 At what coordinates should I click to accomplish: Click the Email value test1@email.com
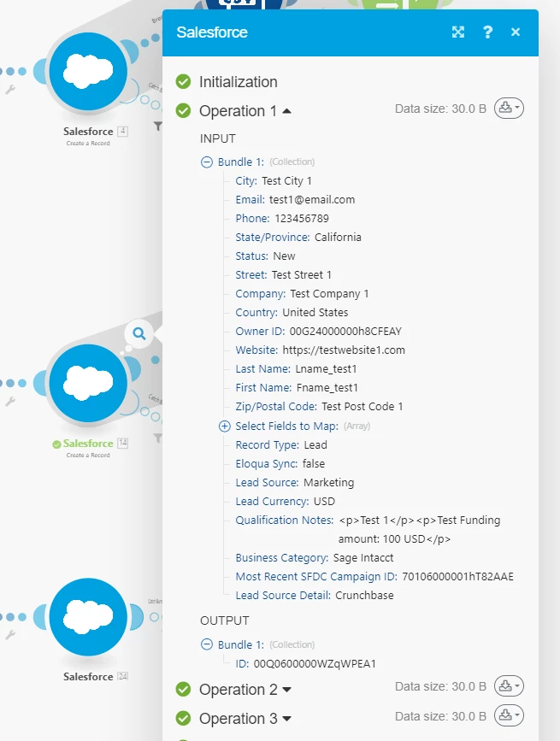point(312,200)
